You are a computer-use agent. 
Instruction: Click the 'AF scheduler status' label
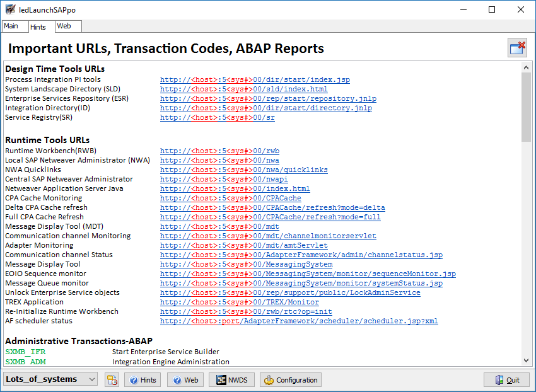[x=38, y=321]
